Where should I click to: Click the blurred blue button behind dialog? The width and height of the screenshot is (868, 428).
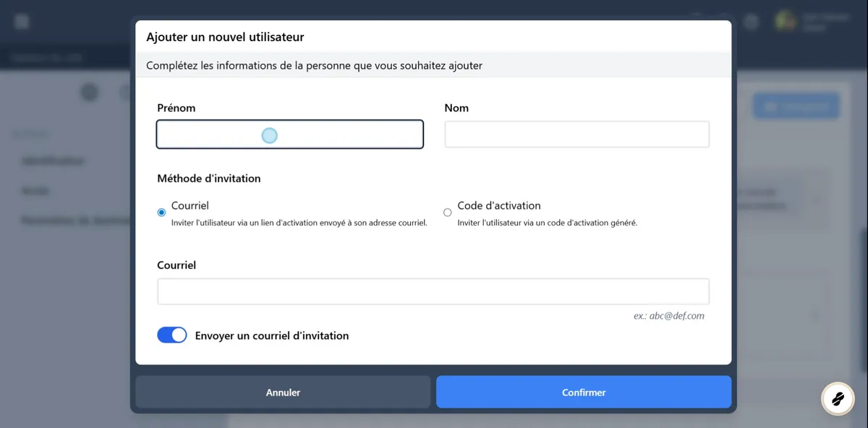point(796,106)
